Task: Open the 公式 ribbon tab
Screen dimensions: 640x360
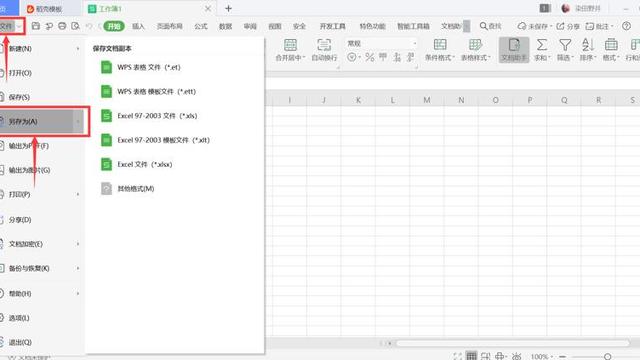Action: (x=201, y=26)
